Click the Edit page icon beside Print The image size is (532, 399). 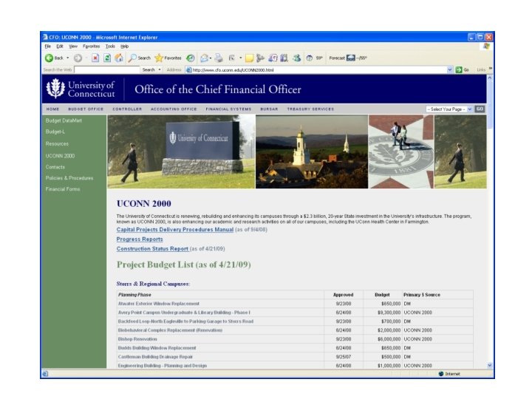[x=232, y=58]
